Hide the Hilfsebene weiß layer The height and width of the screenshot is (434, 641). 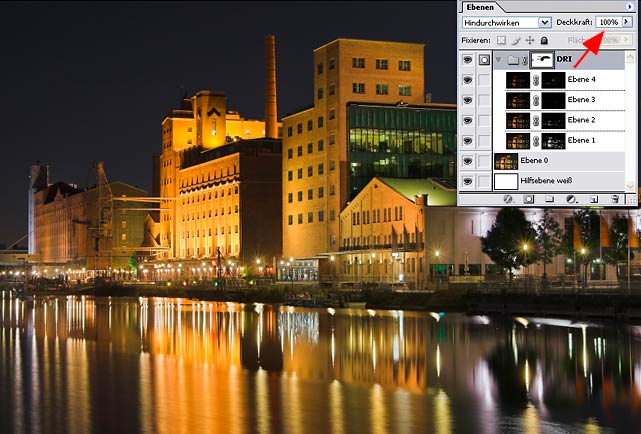[x=468, y=181]
